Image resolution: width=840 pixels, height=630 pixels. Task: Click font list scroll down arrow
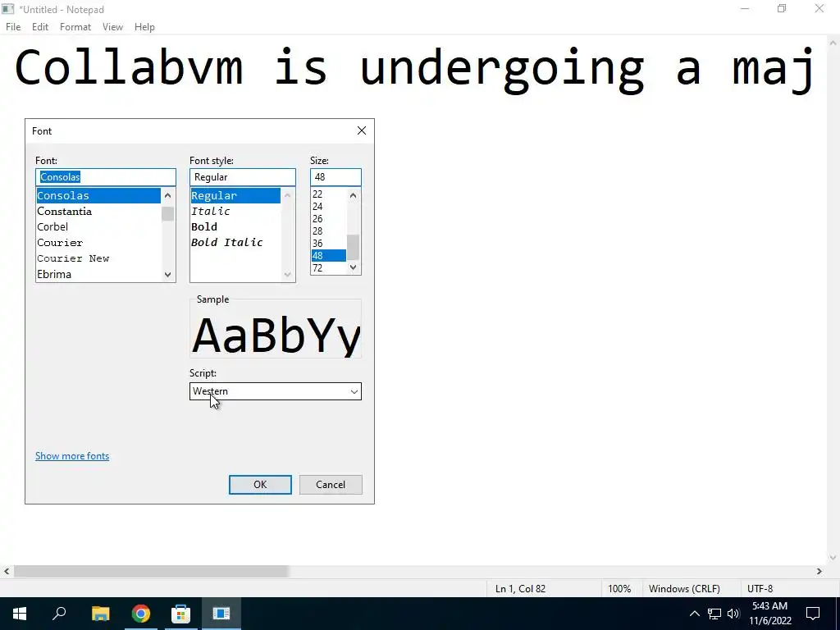(x=167, y=274)
